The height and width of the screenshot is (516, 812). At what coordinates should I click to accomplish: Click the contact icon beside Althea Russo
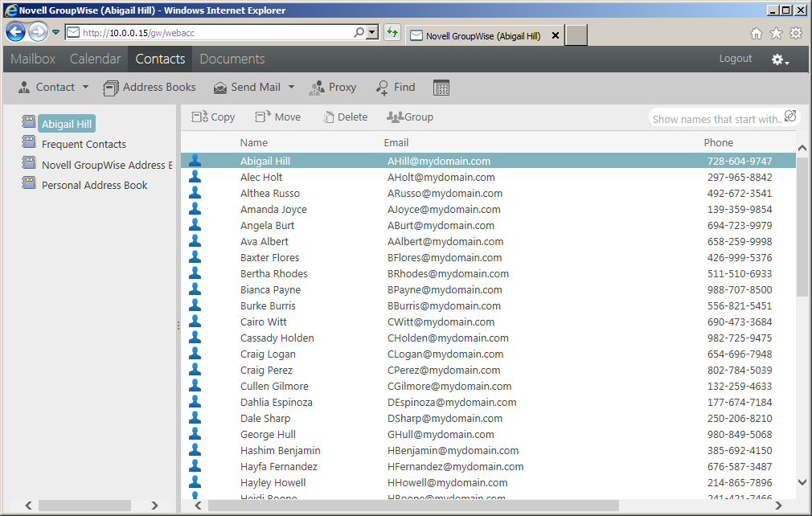[195, 193]
